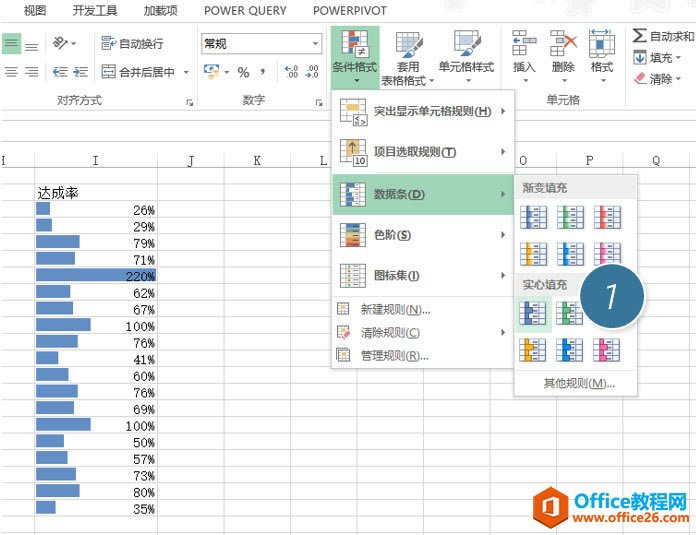Select cell with 220% value

pyautogui.click(x=96, y=275)
